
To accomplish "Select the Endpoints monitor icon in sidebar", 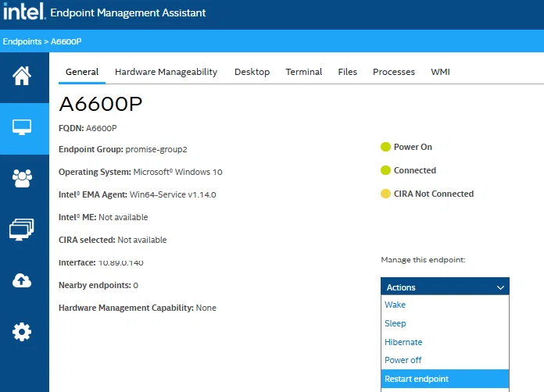I will coord(22,127).
